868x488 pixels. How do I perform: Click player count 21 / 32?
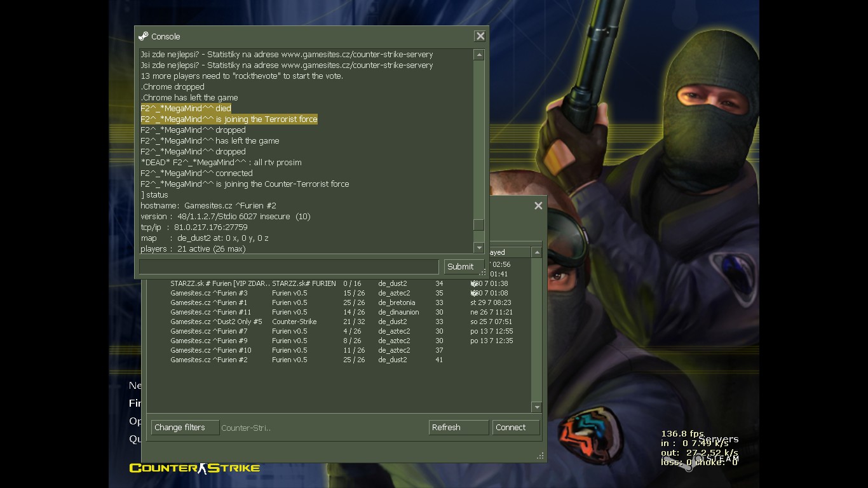[354, 322]
